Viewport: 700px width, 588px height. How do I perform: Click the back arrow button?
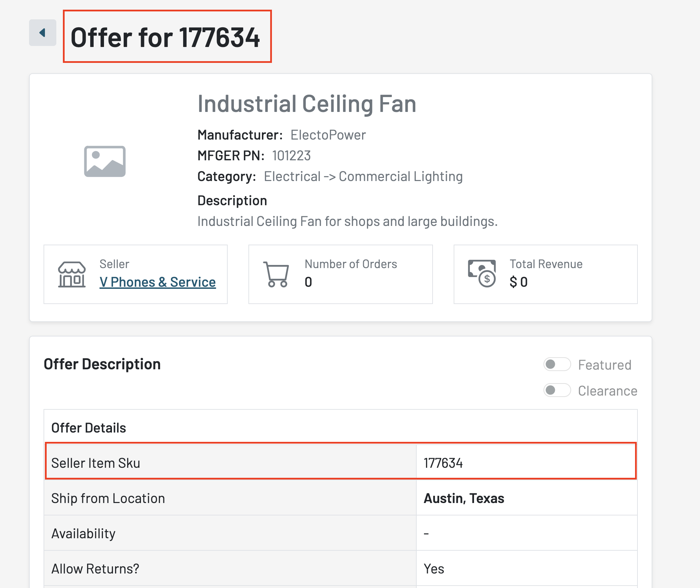42,33
